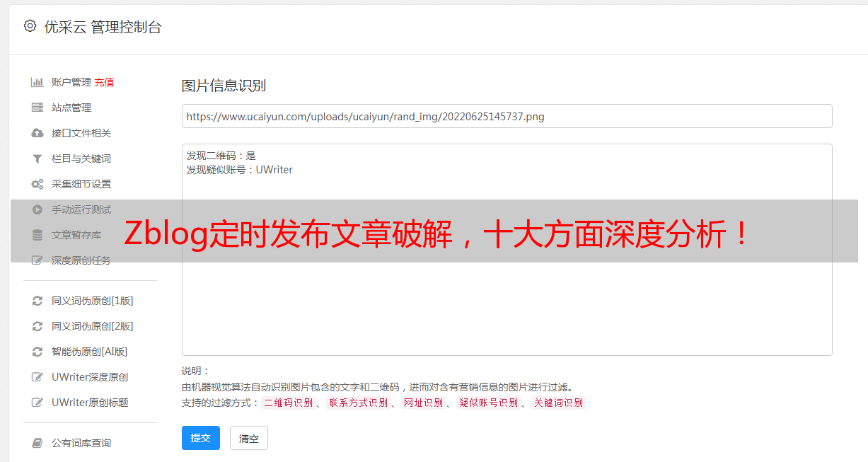Click the 关键词识别 tag
868x462 pixels.
click(x=558, y=403)
